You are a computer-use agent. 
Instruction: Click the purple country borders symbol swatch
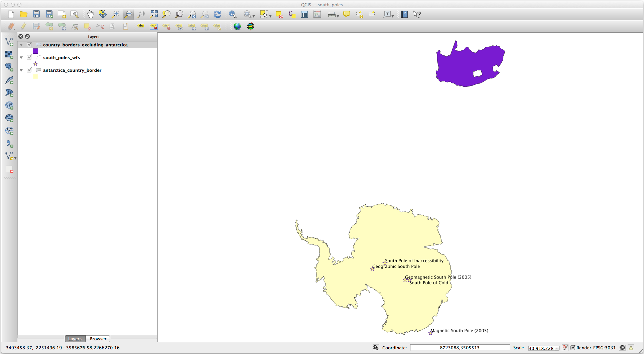[35, 51]
